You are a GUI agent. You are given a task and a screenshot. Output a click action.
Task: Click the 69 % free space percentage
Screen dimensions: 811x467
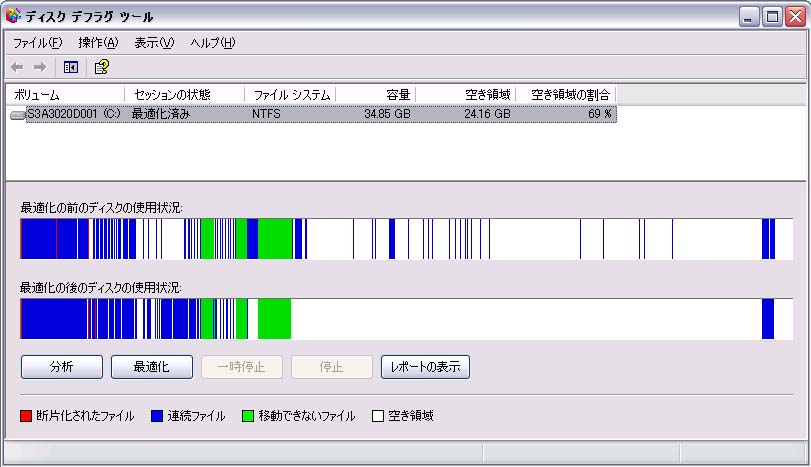[x=599, y=114]
